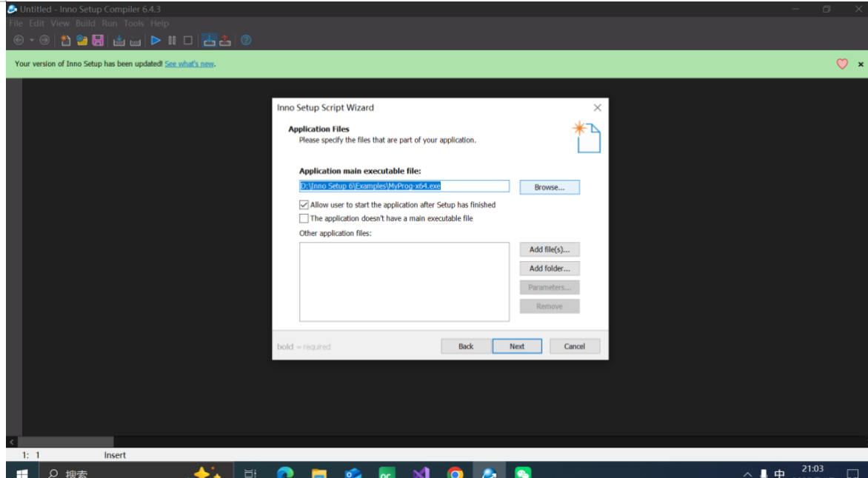Click the Chinese input method indicator
This screenshot has width=868, height=478.
pos(779,474)
